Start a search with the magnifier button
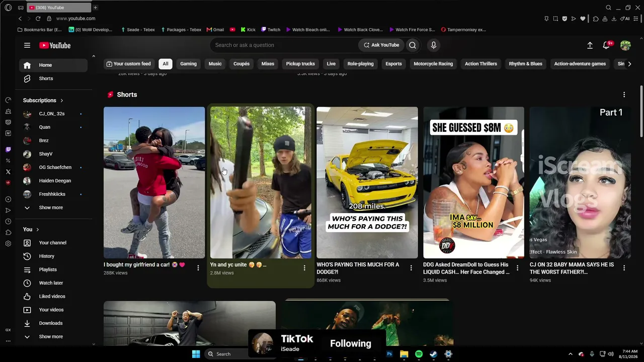Viewport: 644px width, 362px height. 413,45
